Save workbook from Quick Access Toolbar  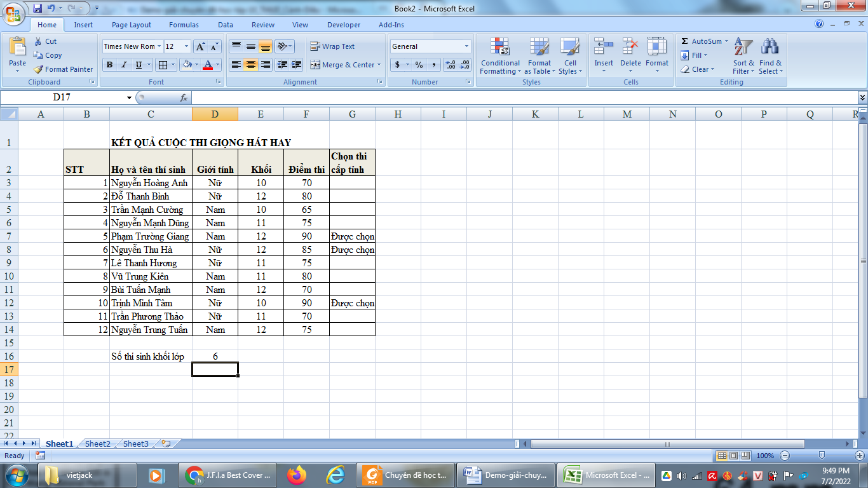coord(37,8)
